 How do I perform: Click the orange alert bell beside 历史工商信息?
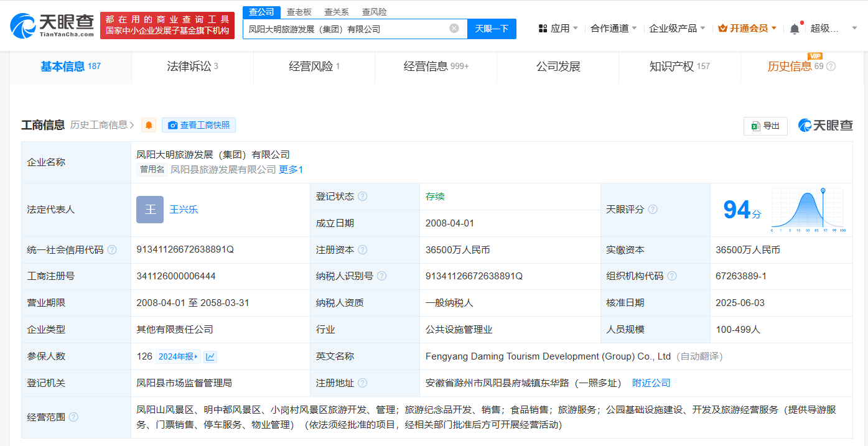coord(149,125)
